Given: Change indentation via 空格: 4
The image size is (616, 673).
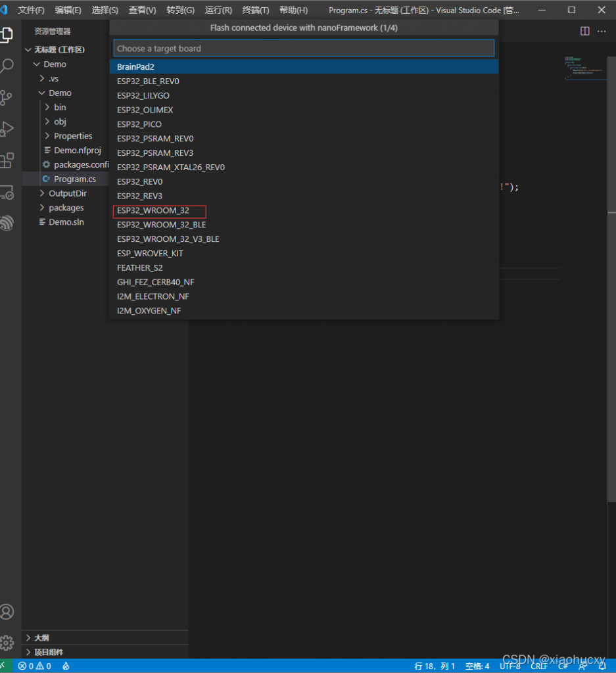Looking at the screenshot, I should pos(477,666).
